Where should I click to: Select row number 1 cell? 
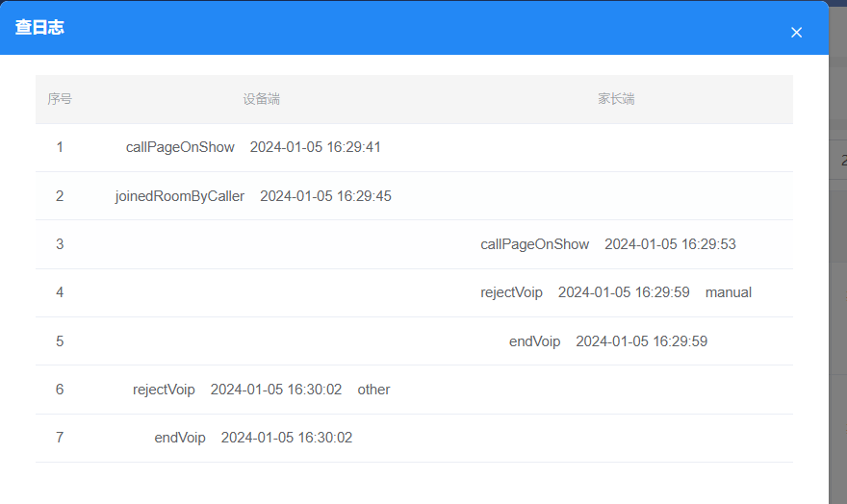coord(60,147)
